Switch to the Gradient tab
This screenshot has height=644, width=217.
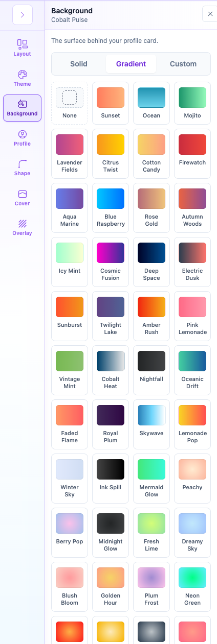(x=131, y=64)
